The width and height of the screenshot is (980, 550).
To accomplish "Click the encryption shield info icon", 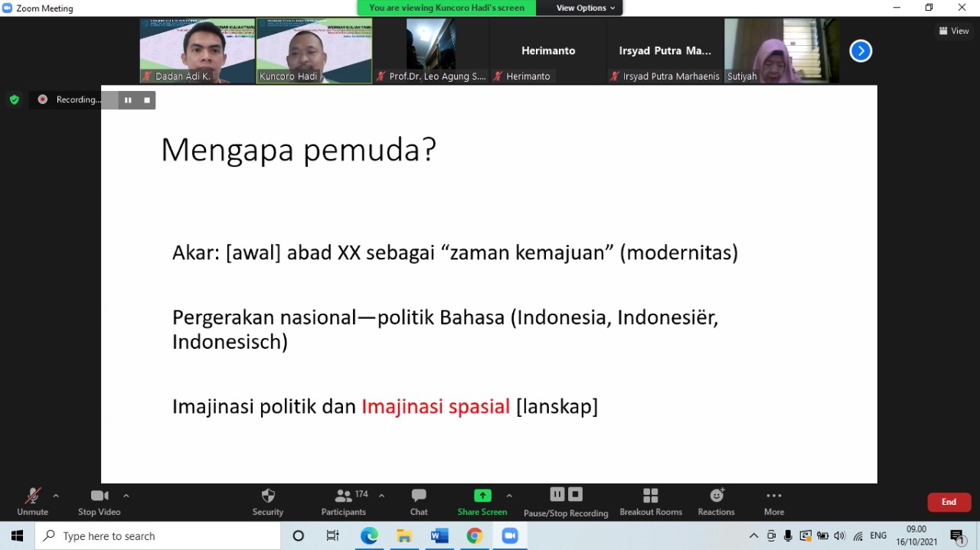I will coord(14,99).
